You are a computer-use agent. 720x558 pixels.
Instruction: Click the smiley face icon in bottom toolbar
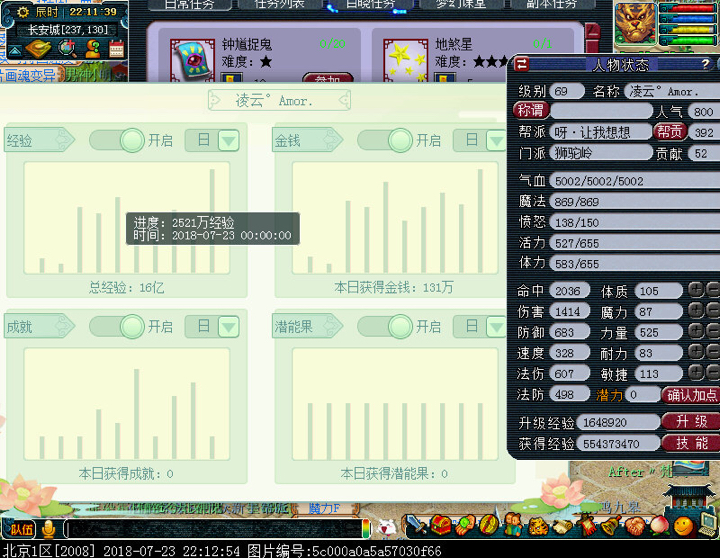tap(683, 524)
